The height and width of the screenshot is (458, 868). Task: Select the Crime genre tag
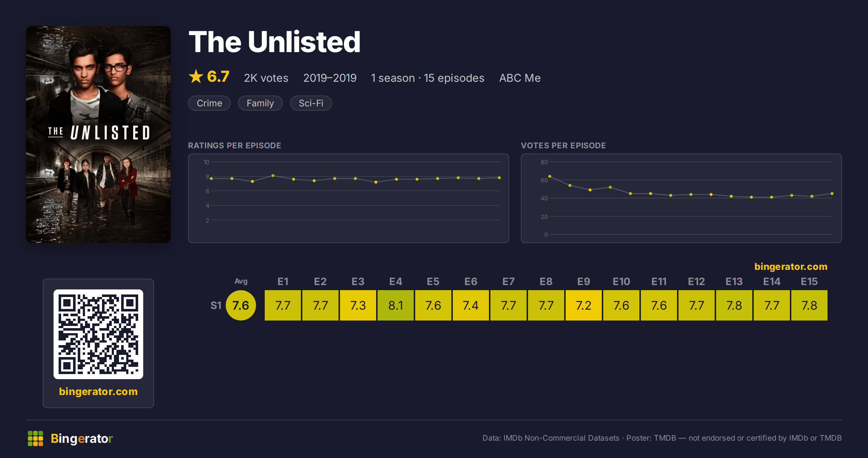pos(209,103)
